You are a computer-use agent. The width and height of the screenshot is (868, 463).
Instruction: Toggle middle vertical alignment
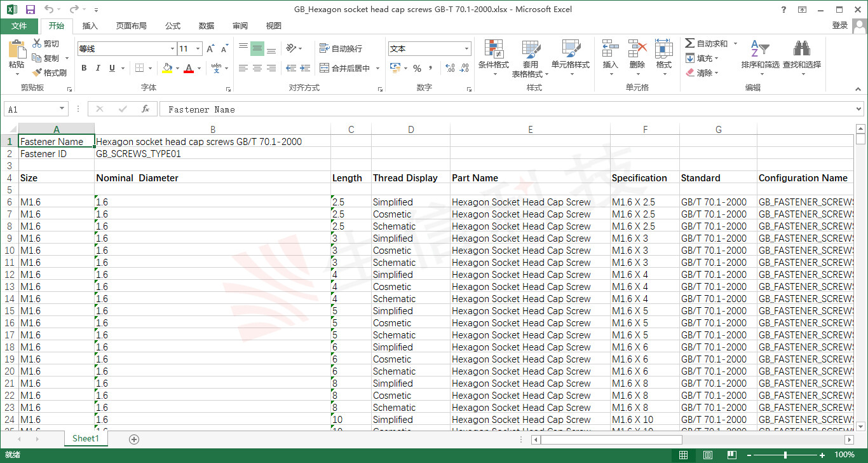click(x=257, y=48)
